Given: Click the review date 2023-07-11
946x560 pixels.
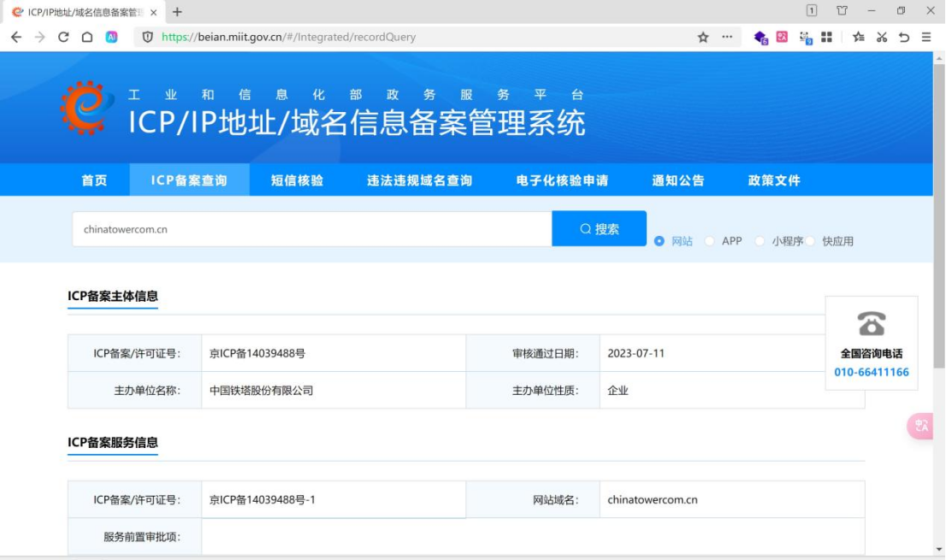Looking at the screenshot, I should (x=636, y=353).
